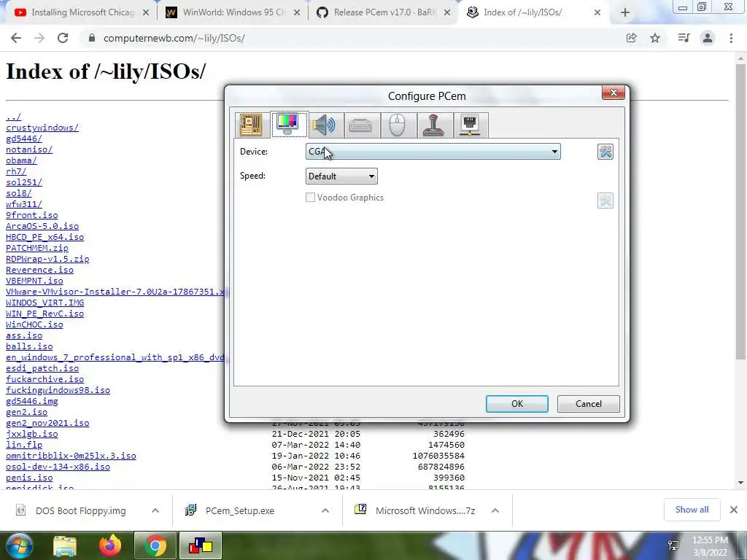Select the Index of /~lily/ISOs/ tab
747x560 pixels.
533,12
